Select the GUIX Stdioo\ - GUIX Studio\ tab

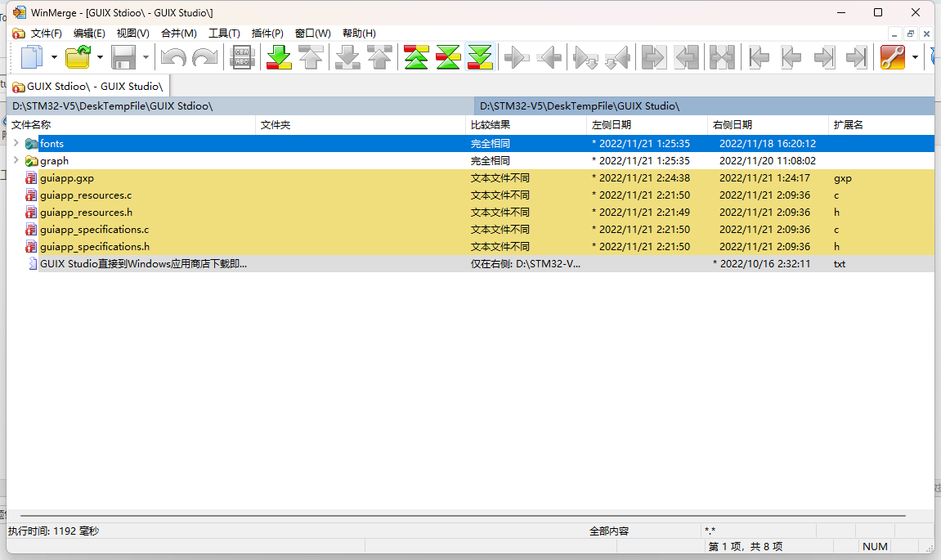click(x=88, y=87)
